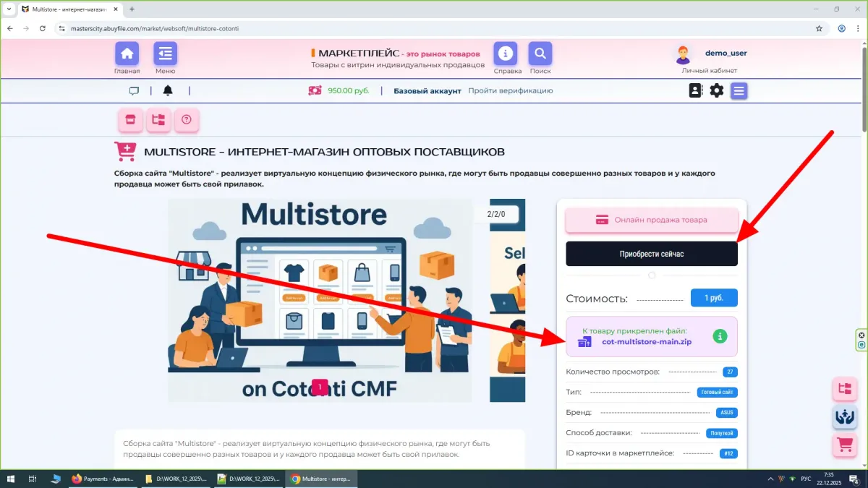868x488 pixels.
Task: Click the money balance icon
Action: (315, 90)
